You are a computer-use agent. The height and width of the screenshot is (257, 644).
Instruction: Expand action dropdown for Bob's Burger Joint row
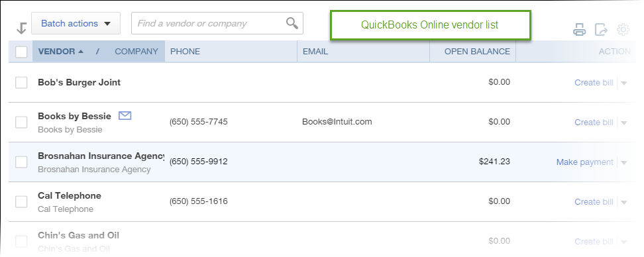coord(624,83)
